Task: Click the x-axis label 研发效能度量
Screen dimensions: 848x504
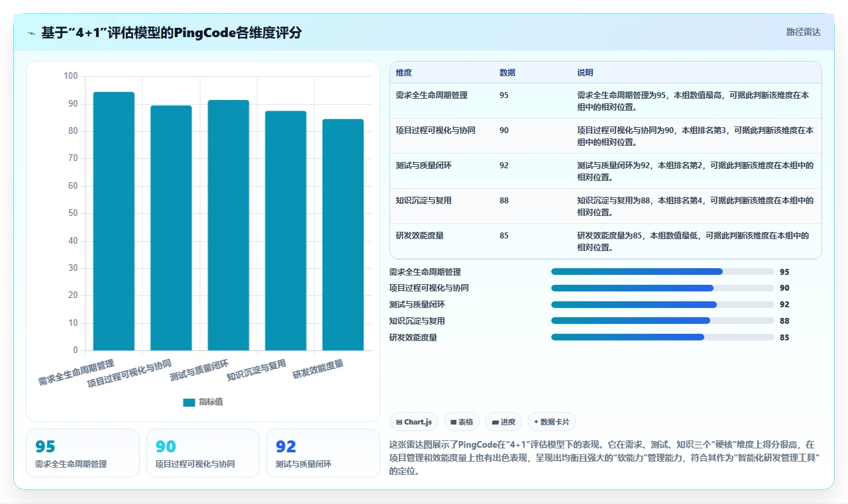Action: [x=319, y=369]
